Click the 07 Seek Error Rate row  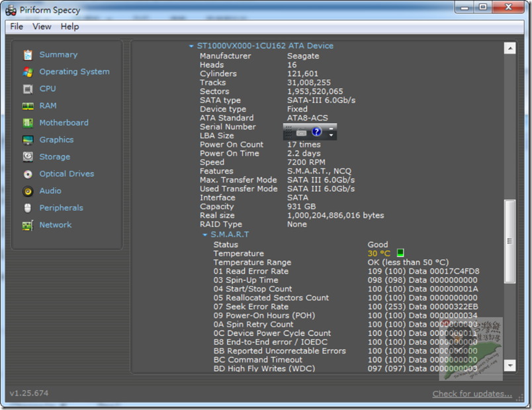coord(345,307)
